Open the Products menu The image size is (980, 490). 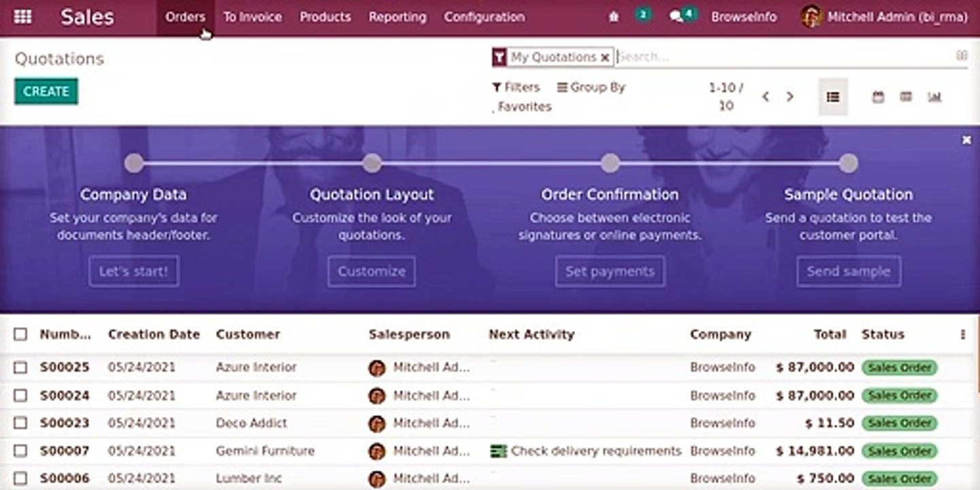325,17
